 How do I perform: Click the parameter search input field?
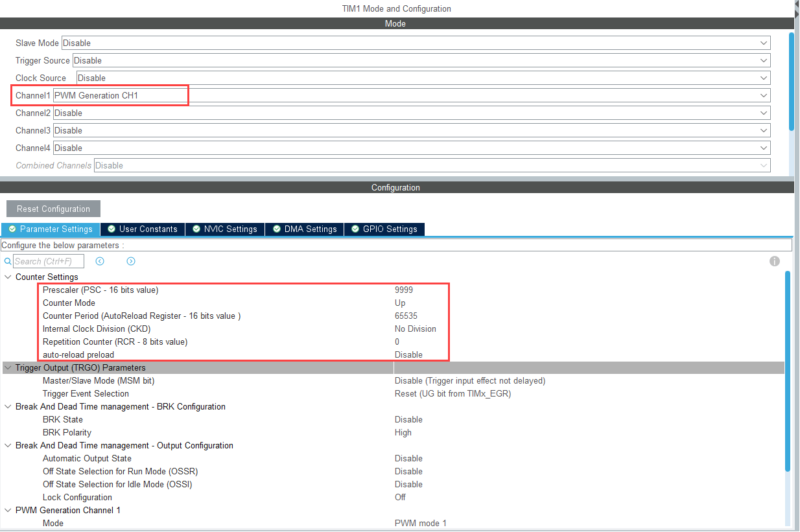(49, 261)
